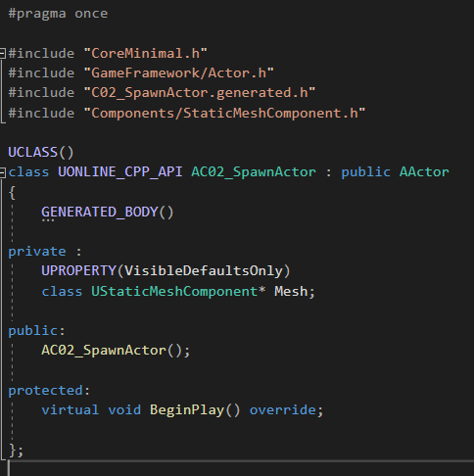Click the "class" keyword before UStaticMeshComponent

coord(62,292)
